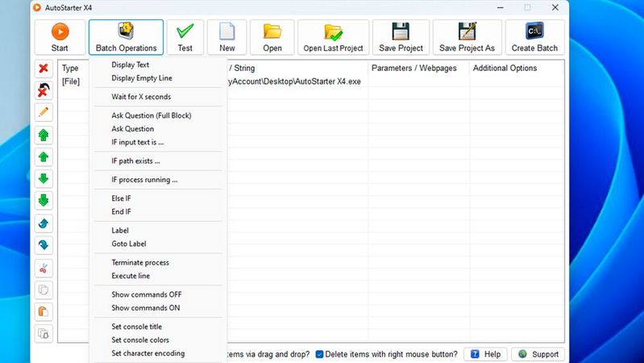Click Create Batch console icon
This screenshot has width=644, height=363.
(x=534, y=31)
